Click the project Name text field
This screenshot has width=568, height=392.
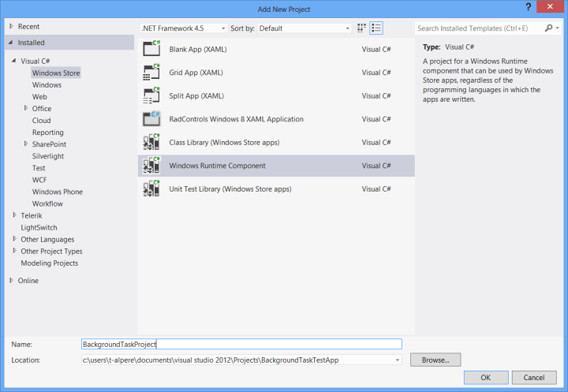coord(241,344)
